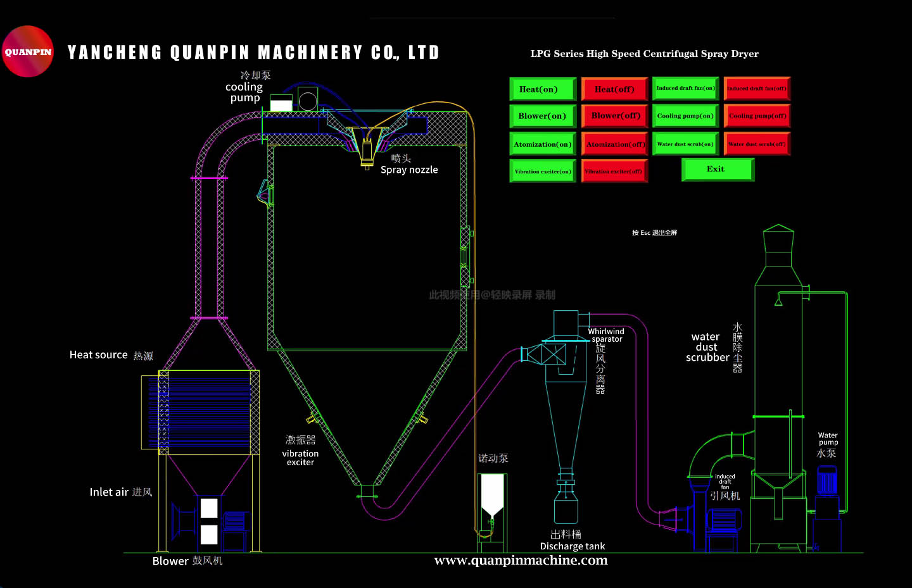Select the right vibration exciter on cone
The height and width of the screenshot is (588, 912).
tap(422, 418)
